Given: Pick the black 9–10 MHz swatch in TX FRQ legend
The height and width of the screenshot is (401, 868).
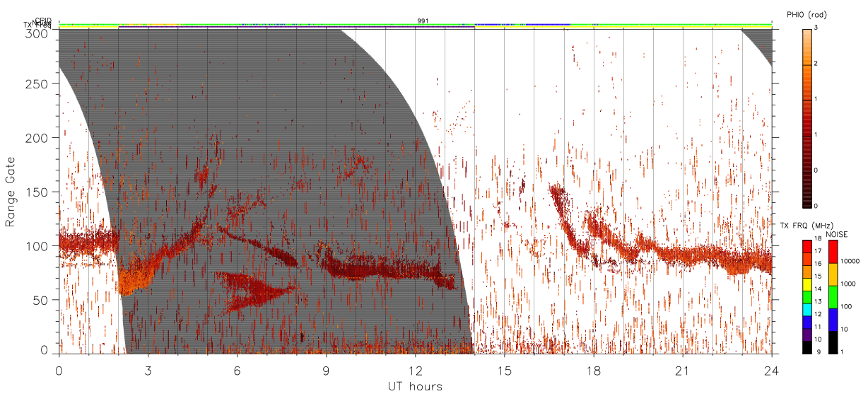Looking at the screenshot, I should tap(807, 347).
